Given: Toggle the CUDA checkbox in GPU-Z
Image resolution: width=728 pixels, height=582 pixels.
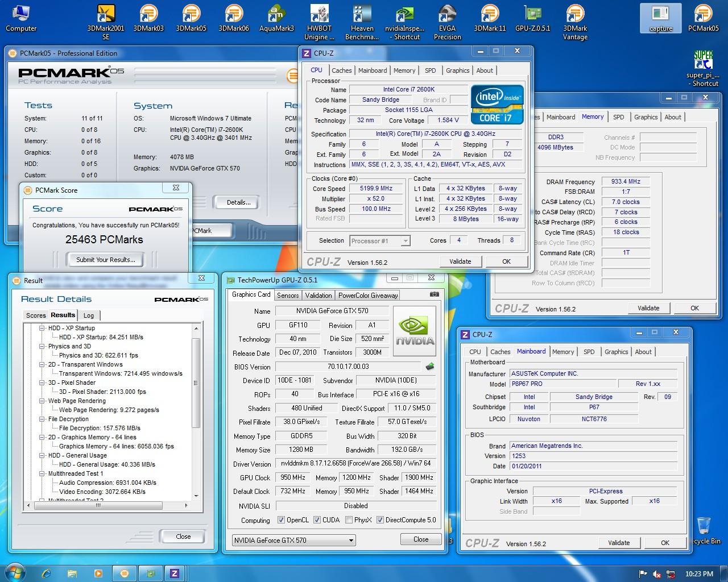Looking at the screenshot, I should (x=317, y=519).
